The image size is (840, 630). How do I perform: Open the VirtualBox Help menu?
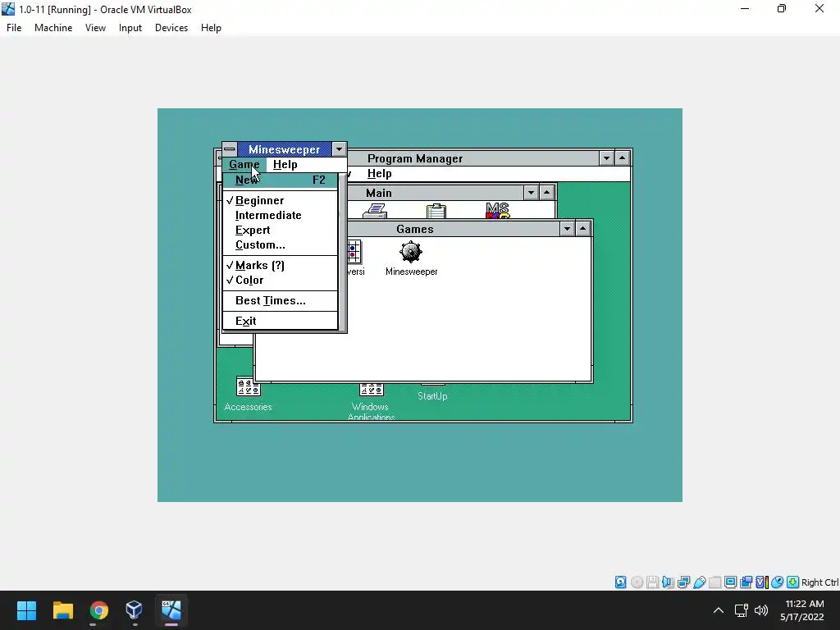[211, 28]
